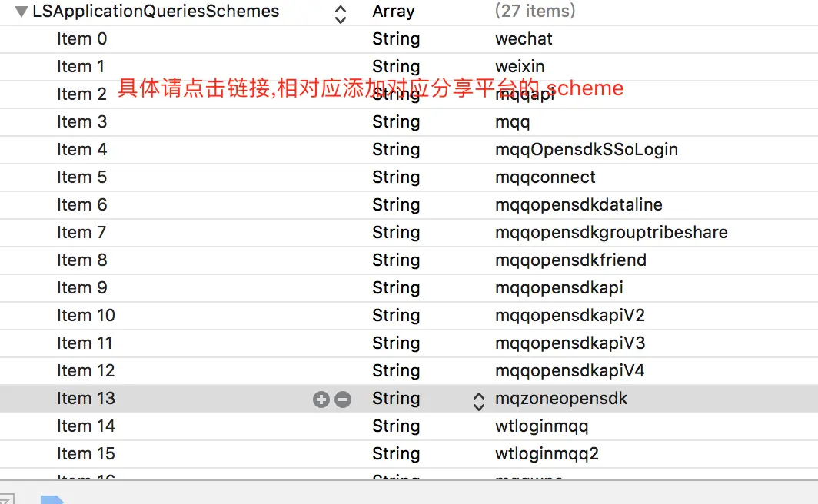Click the mqqopensdkapiV2 value
Screen dimensions: 818x504
(x=570, y=315)
